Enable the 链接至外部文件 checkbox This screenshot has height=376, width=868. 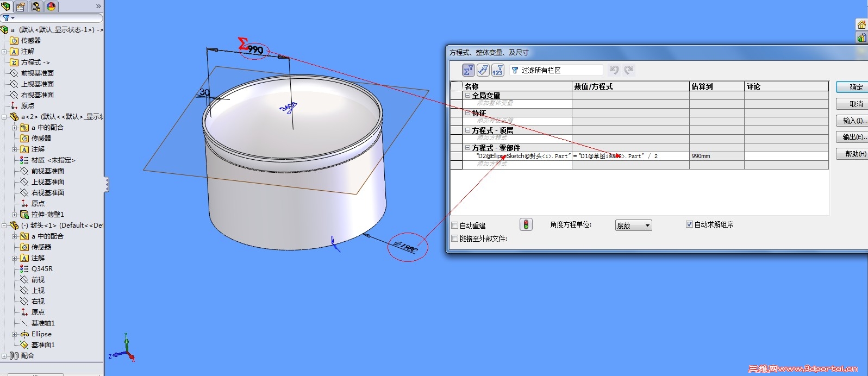455,238
